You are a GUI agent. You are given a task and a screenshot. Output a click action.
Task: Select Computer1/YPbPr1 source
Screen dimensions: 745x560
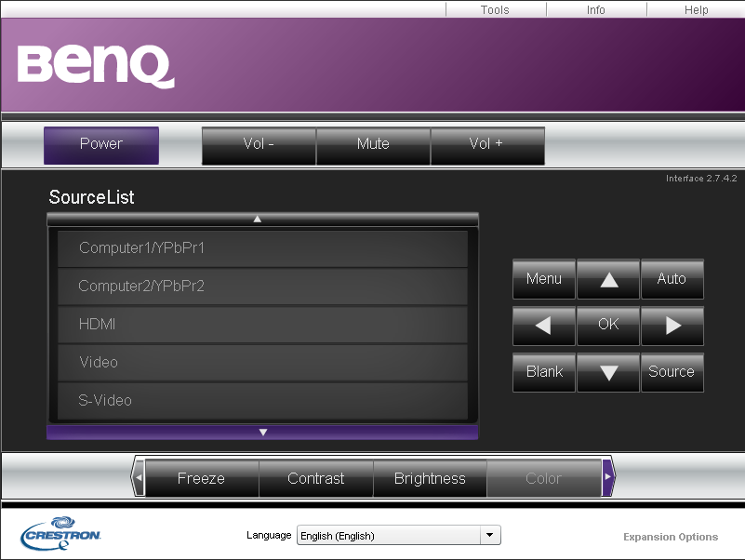[x=262, y=248]
